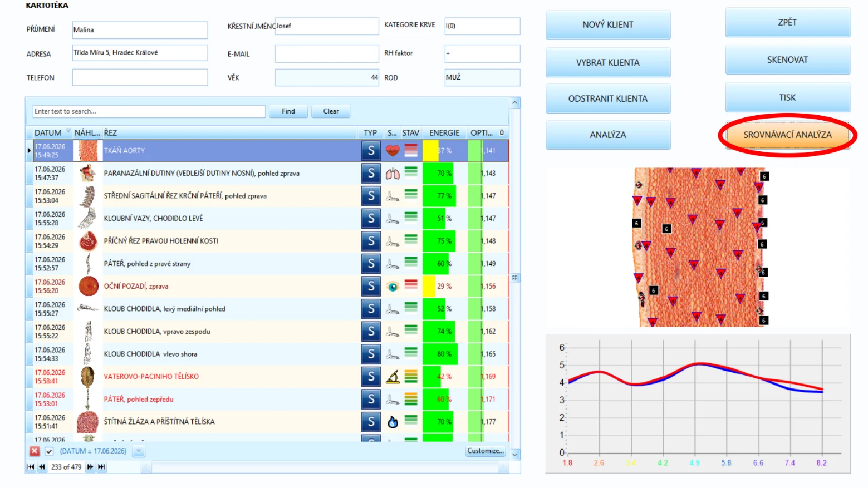Click the SKENOVAT button
The image size is (868, 488).
[x=787, y=60]
